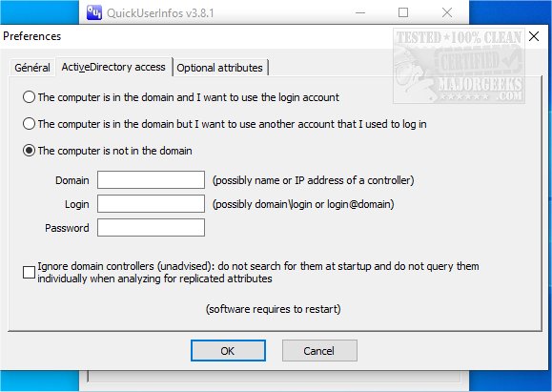Click the 'Domain' field label

pyautogui.click(x=72, y=180)
